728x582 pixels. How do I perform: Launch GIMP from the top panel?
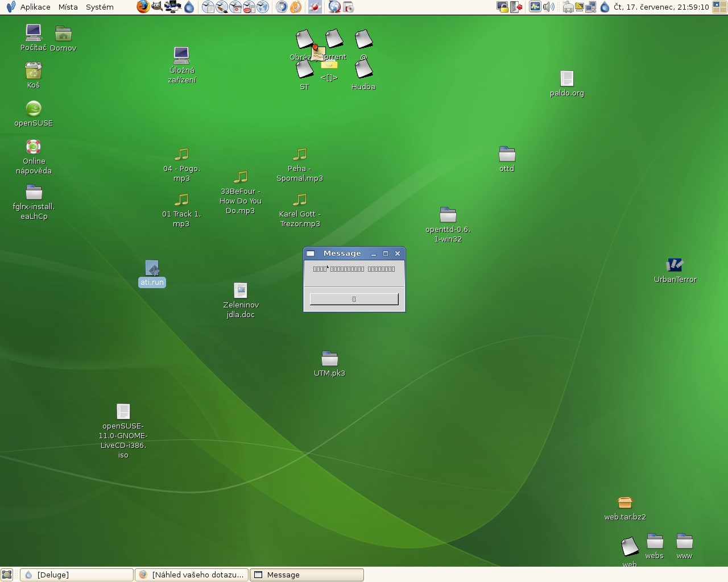click(157, 7)
